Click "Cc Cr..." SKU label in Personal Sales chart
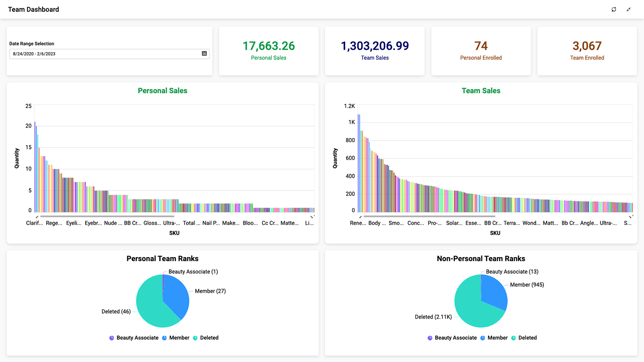This screenshot has width=644, height=362. 270,223
